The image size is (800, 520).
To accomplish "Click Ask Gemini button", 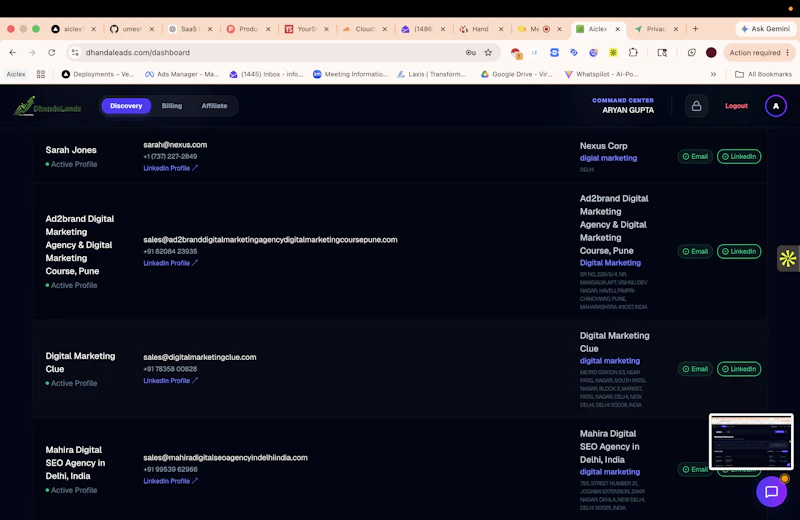I will click(x=765, y=29).
